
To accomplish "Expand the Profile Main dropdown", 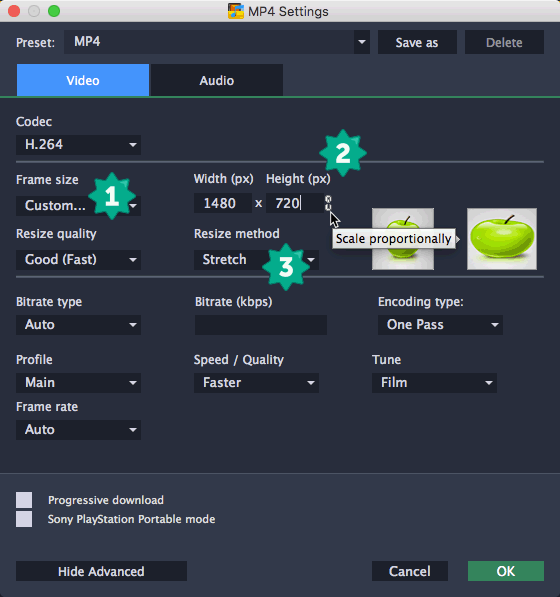I will pyautogui.click(x=78, y=383).
